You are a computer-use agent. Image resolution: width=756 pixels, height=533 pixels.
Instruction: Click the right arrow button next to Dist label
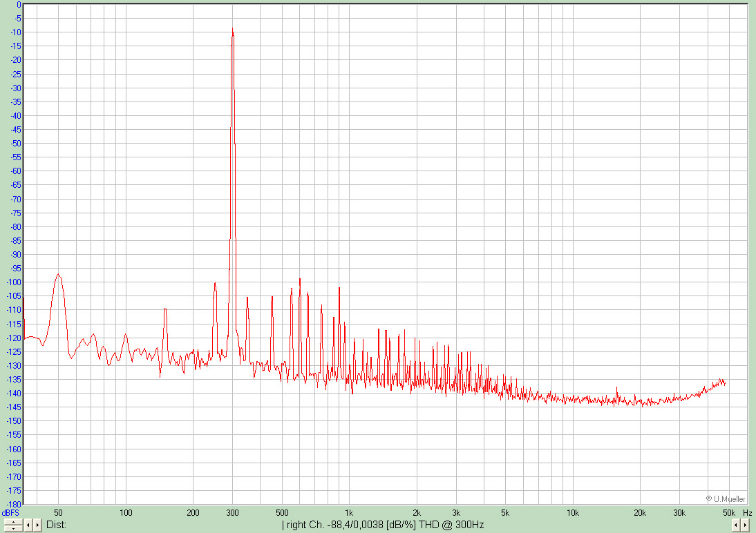click(x=37, y=525)
